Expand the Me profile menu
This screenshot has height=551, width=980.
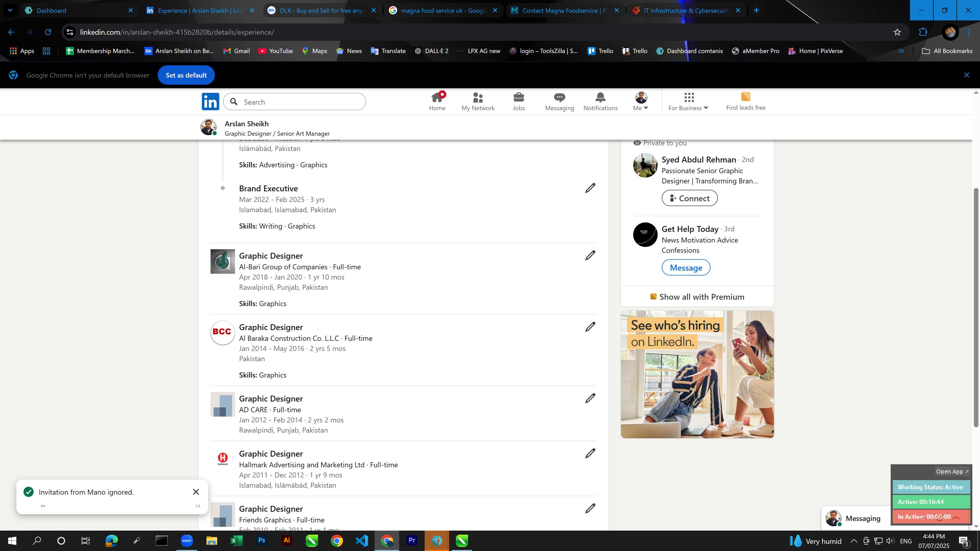click(x=641, y=102)
